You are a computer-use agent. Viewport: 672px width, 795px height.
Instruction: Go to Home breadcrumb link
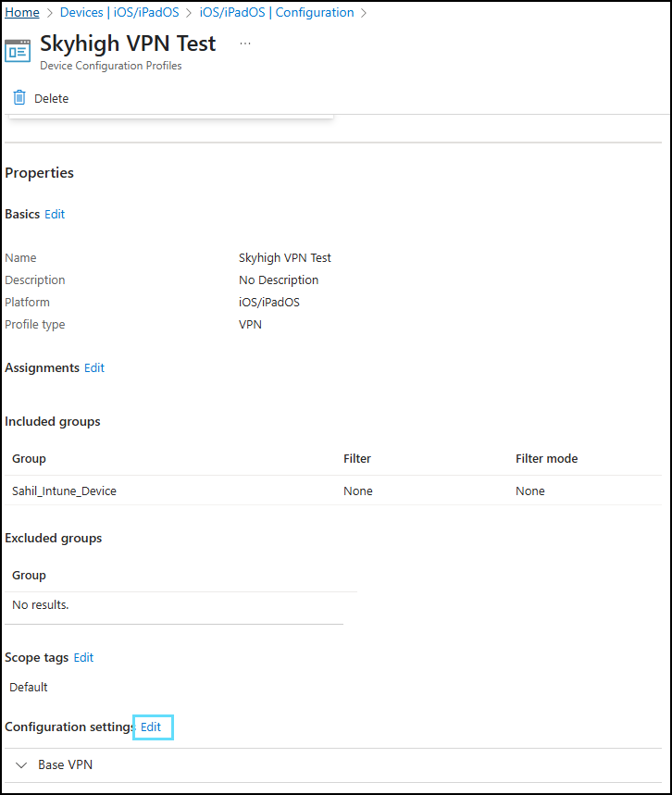tap(22, 12)
